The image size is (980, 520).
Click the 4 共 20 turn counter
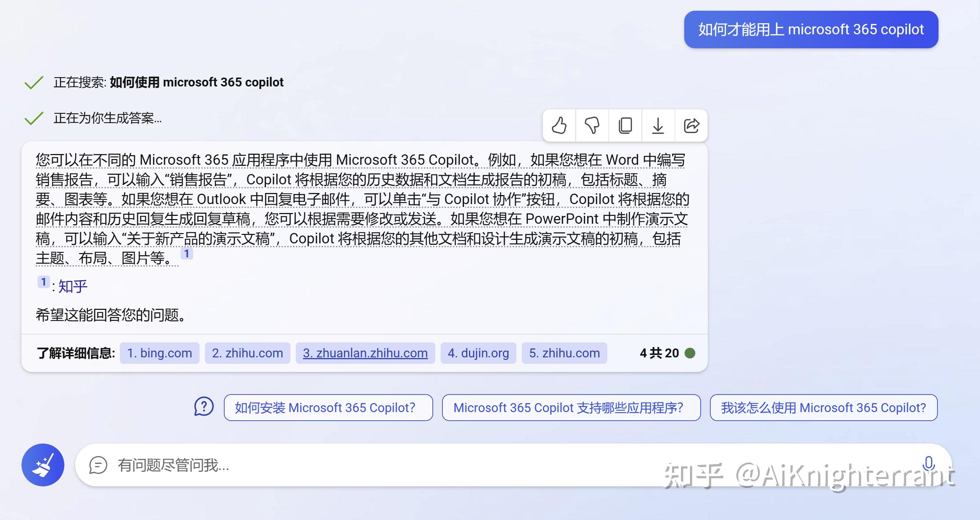pos(659,353)
